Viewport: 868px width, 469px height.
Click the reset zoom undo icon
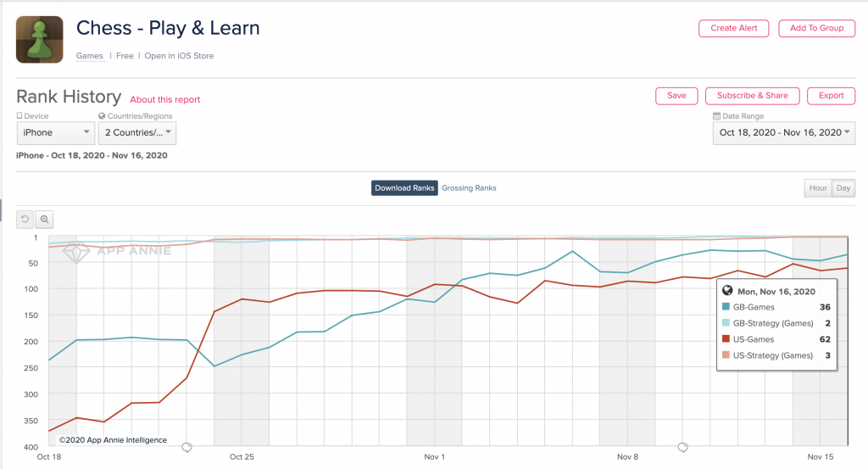(25, 219)
